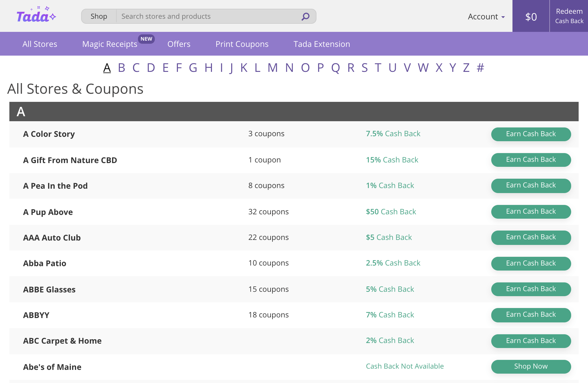
Task: Jump to stores starting with H
Action: point(208,67)
